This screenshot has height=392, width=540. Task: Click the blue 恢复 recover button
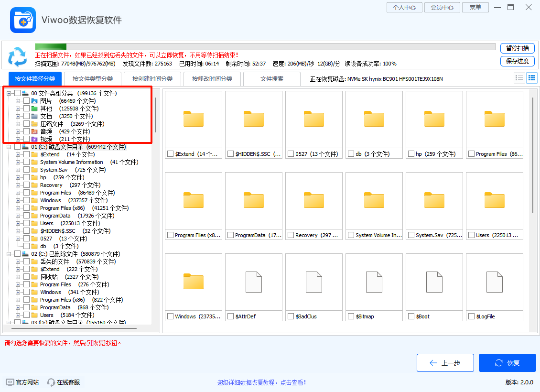click(x=507, y=363)
